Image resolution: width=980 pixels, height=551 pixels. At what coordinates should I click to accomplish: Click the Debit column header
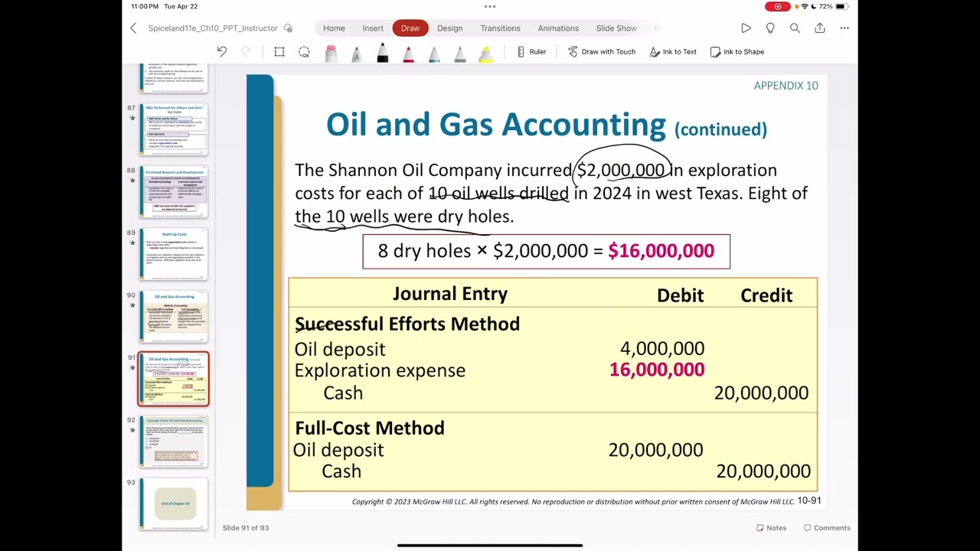click(680, 295)
